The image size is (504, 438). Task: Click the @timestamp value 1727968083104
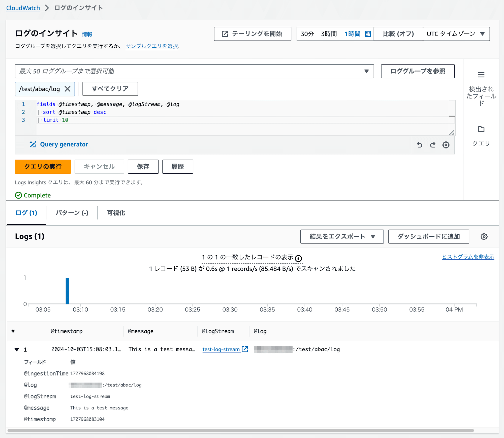click(87, 419)
